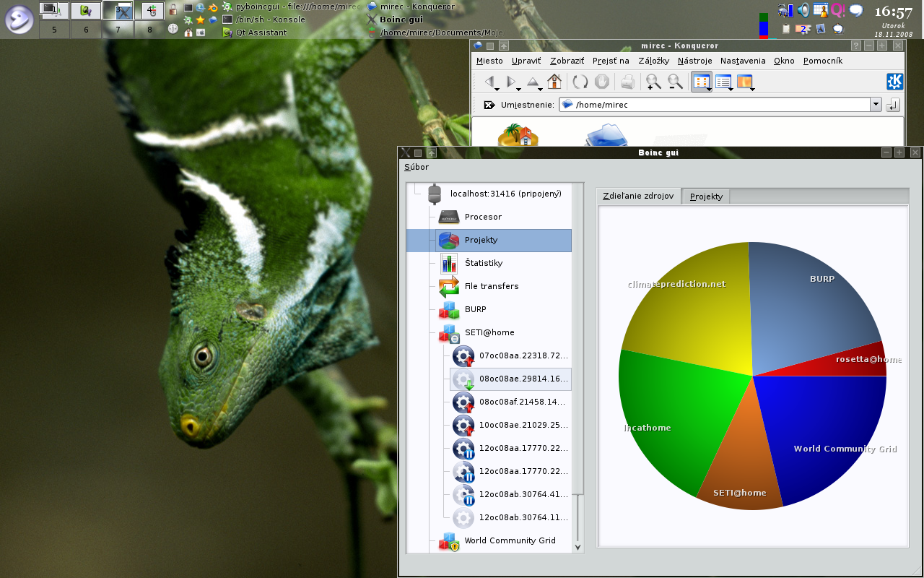Switch to /bin/sh Konsole in taskbar

270,20
